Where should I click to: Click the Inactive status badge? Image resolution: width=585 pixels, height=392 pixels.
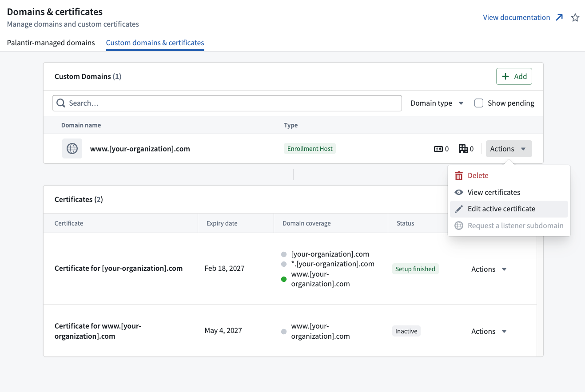406,331
